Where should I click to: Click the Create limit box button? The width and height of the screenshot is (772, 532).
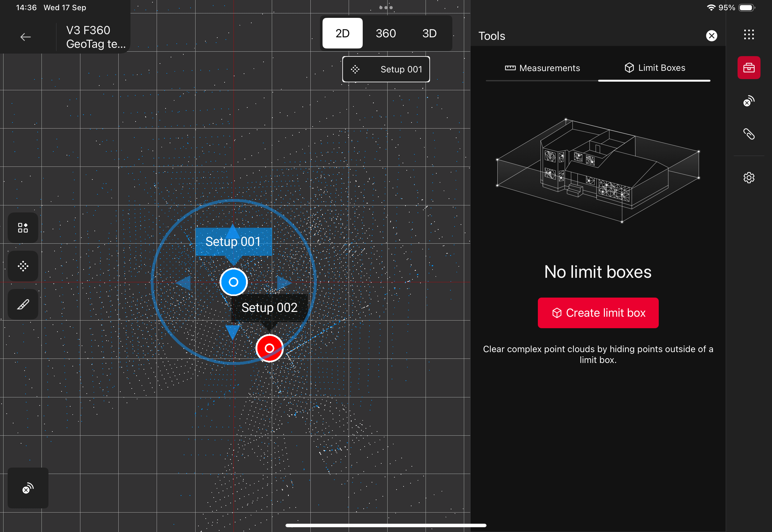(598, 313)
